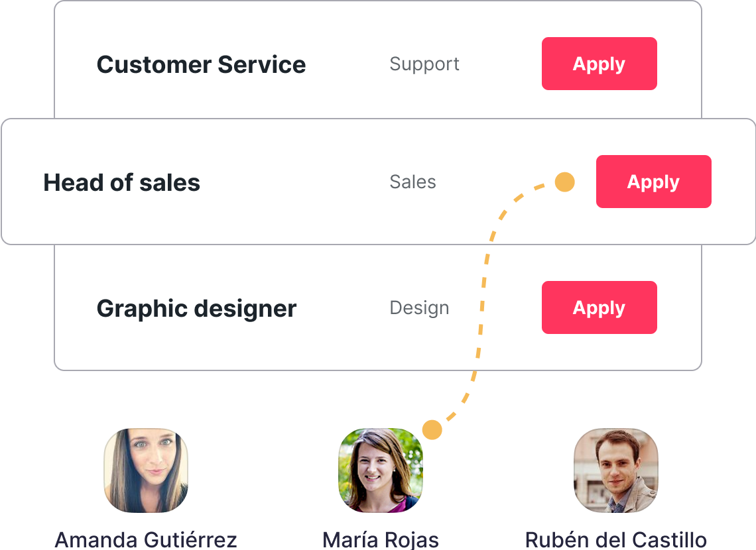The image size is (756, 550).
Task: Click the Amanda Gutiérrez name label
Action: [146, 539]
